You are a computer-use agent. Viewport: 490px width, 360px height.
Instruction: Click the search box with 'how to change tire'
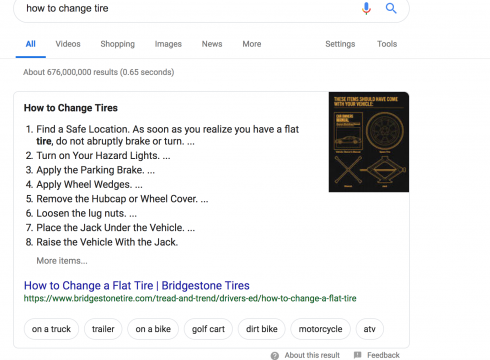[x=190, y=8]
